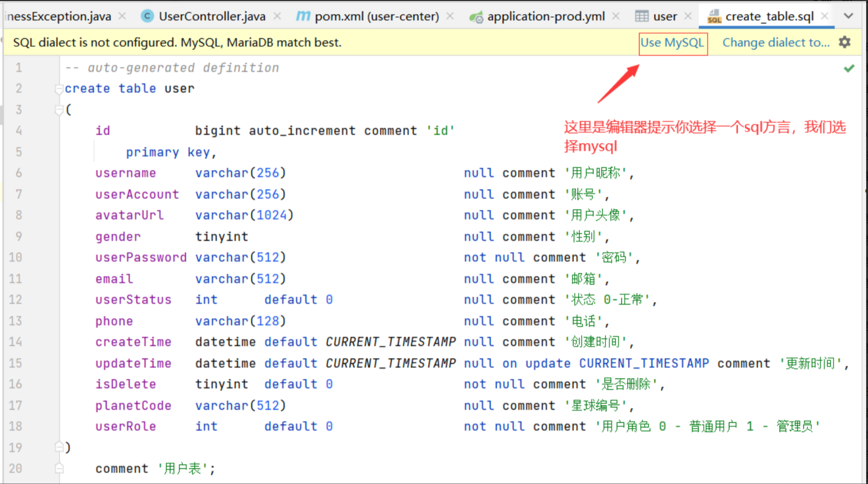Open the application-prod.yml tab
This screenshot has height=484, width=868.
545,16
